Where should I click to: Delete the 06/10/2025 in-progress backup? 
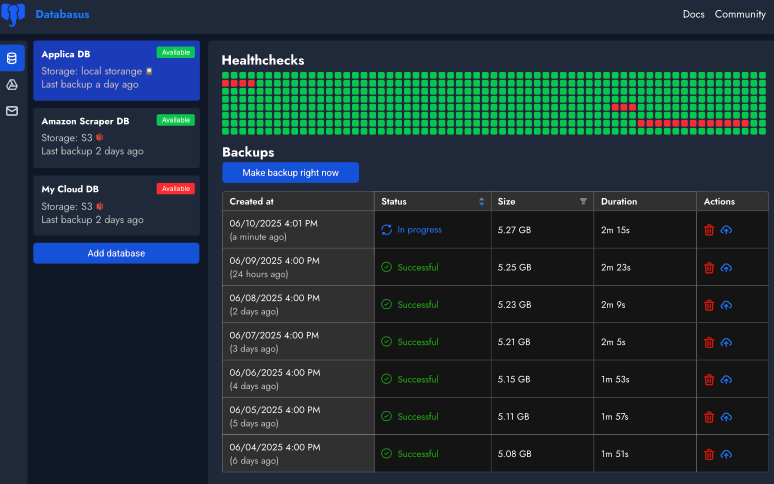coord(709,230)
